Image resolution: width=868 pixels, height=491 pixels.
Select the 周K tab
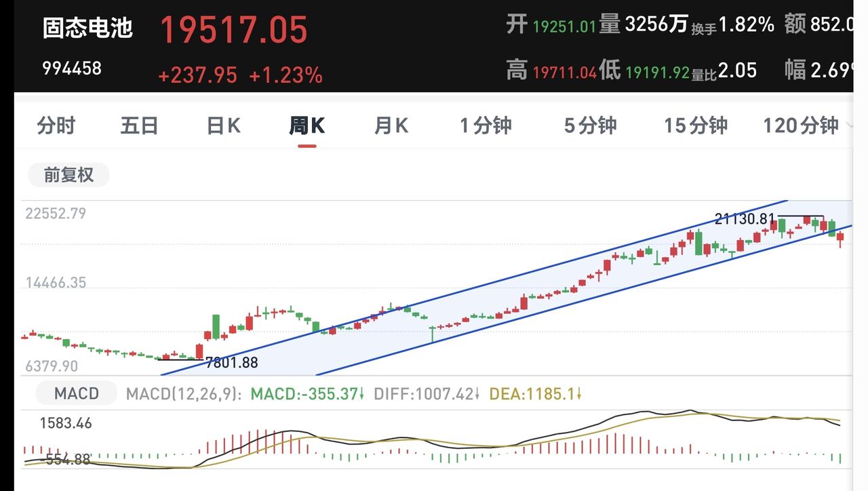point(307,126)
